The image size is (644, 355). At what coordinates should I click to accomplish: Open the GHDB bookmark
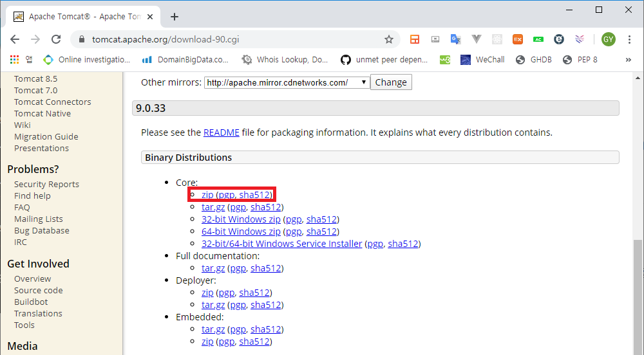tap(533, 60)
